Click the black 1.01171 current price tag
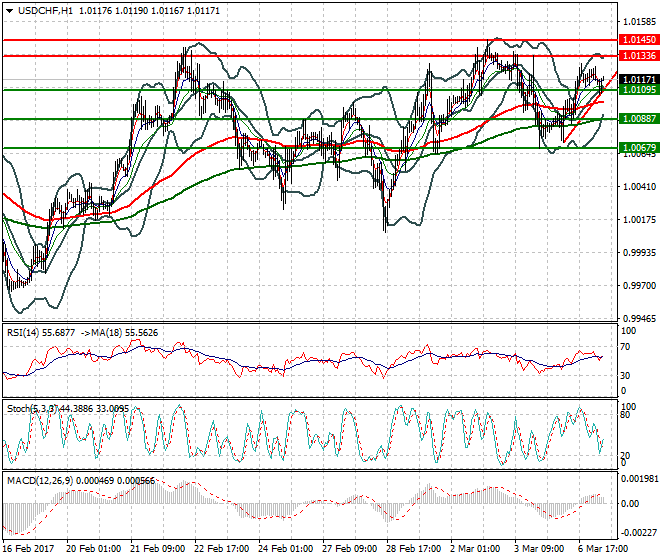The height and width of the screenshot is (560, 660). 638,79
